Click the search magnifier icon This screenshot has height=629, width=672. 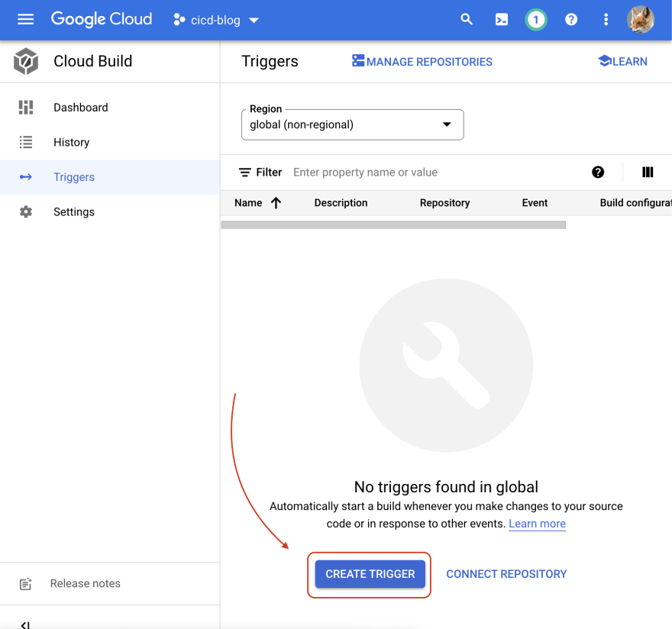click(x=467, y=19)
